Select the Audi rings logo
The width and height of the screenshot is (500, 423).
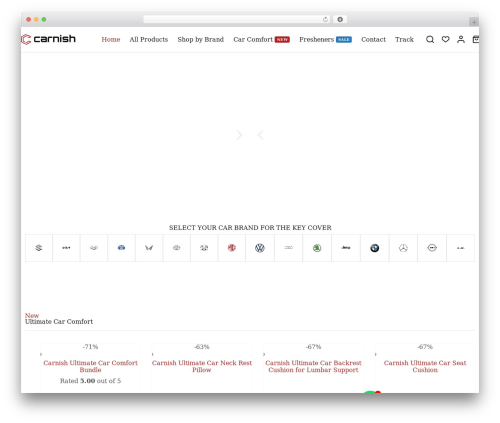[x=288, y=248]
